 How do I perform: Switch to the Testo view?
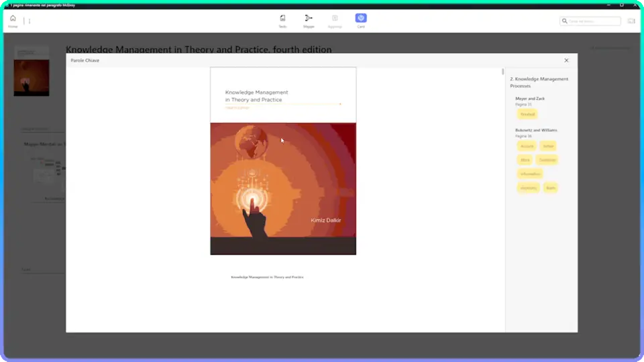(x=282, y=19)
